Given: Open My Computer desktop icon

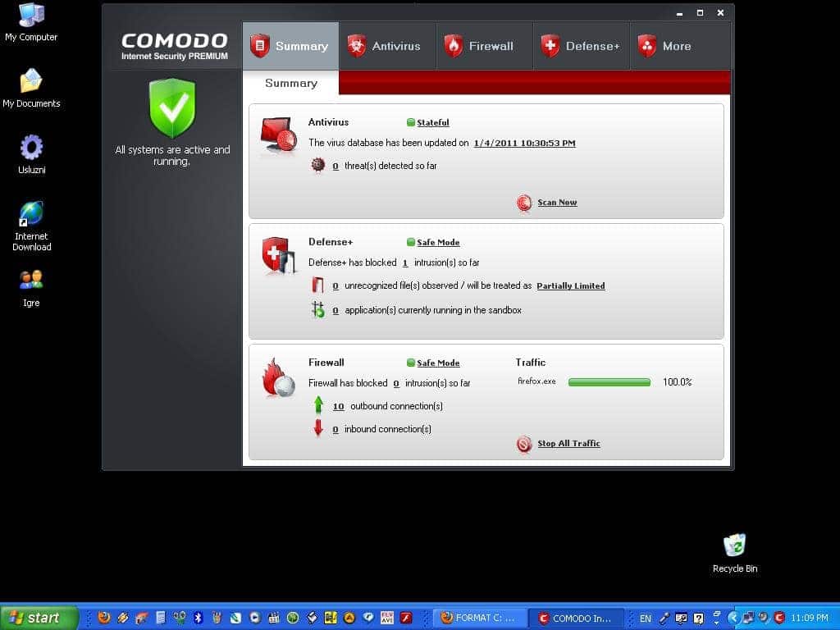Looking at the screenshot, I should pyautogui.click(x=31, y=22).
